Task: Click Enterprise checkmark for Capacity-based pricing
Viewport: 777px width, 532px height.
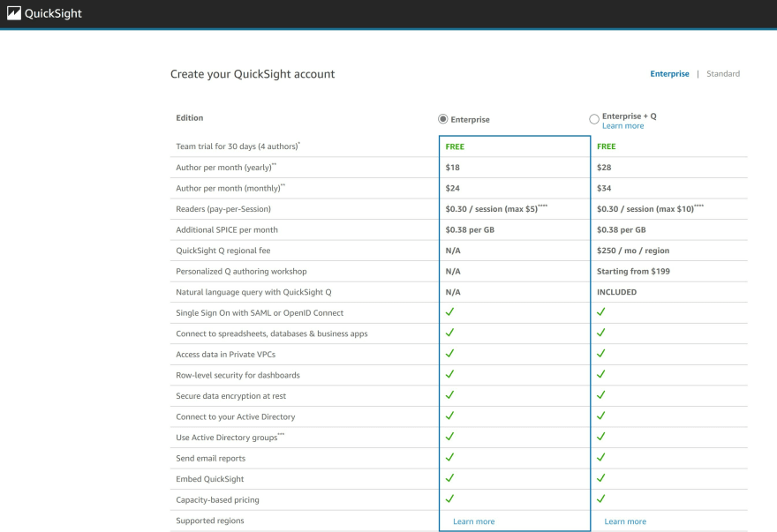Action: pyautogui.click(x=449, y=499)
